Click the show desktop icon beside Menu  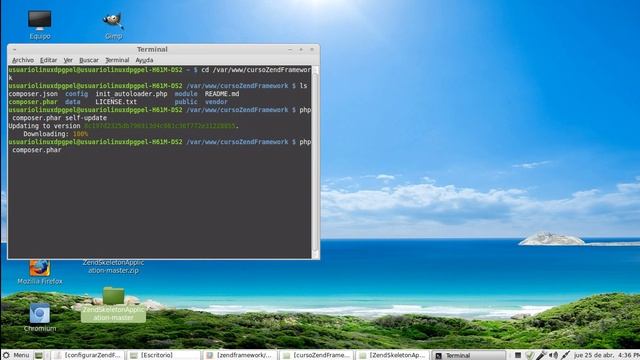[x=39, y=355]
